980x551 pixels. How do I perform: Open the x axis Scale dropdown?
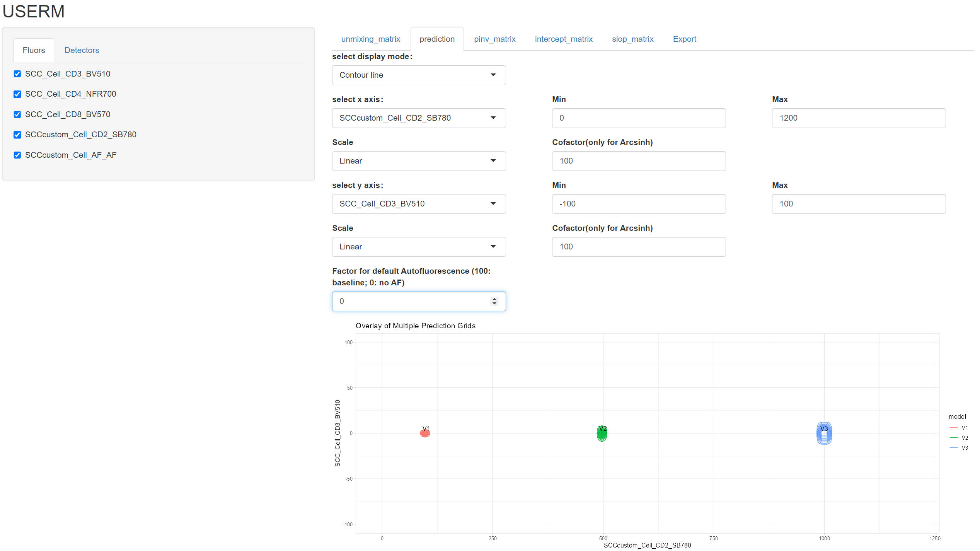click(x=418, y=161)
